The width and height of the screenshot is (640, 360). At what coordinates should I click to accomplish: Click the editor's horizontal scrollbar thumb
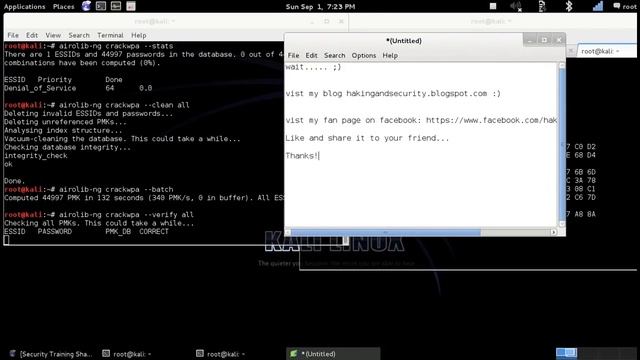pyautogui.click(x=386, y=232)
